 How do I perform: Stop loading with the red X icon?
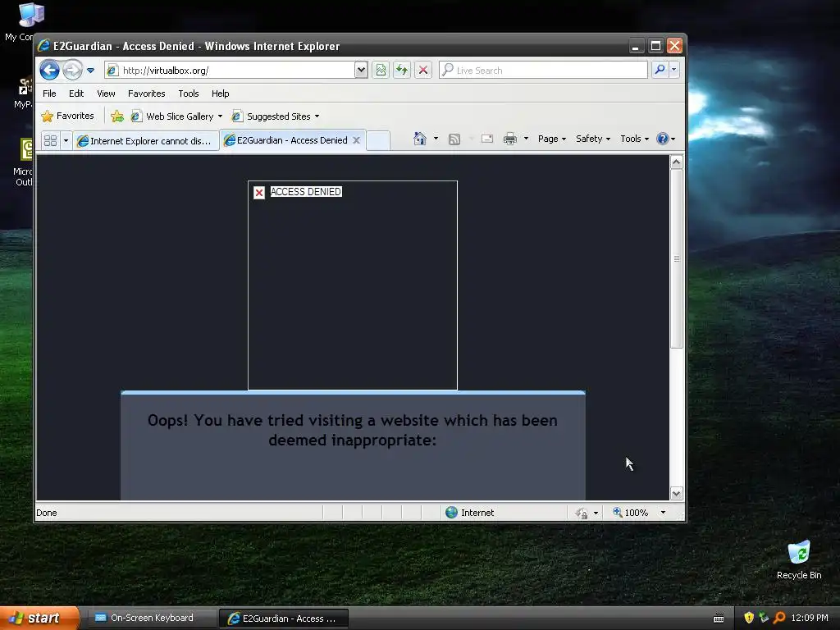(x=423, y=71)
